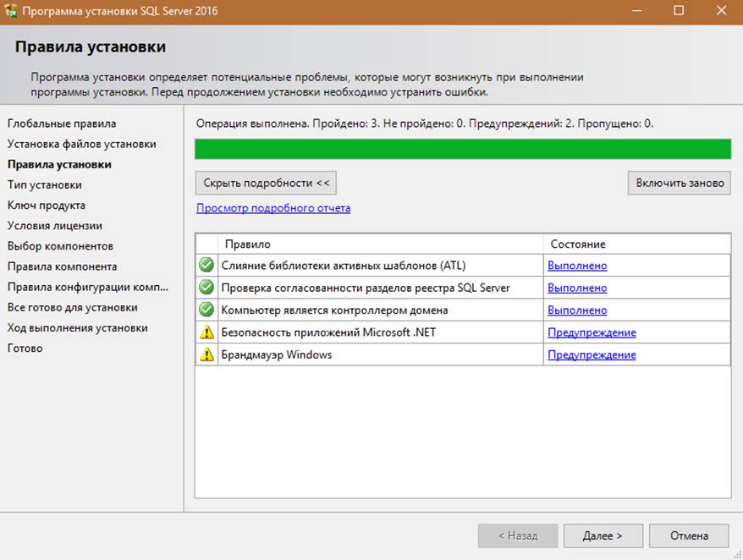Select Правила установки step in sidebar

tap(59, 164)
